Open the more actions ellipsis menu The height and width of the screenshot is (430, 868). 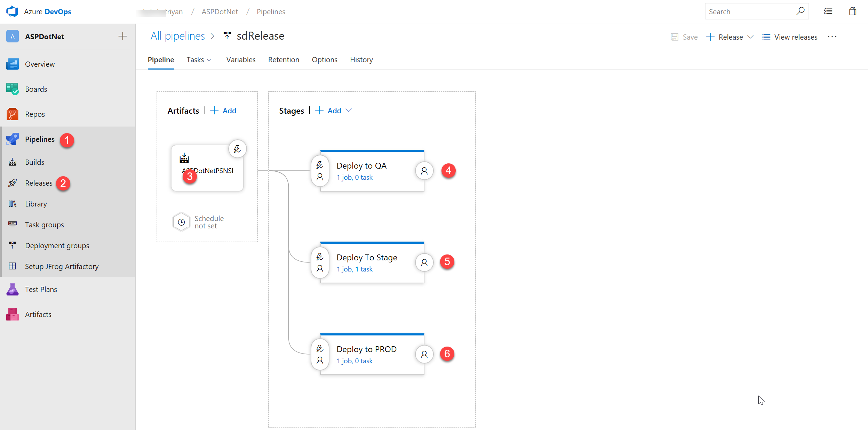(832, 37)
